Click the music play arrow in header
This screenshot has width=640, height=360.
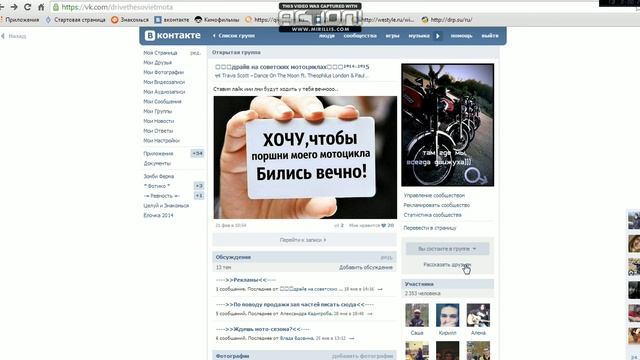438,36
